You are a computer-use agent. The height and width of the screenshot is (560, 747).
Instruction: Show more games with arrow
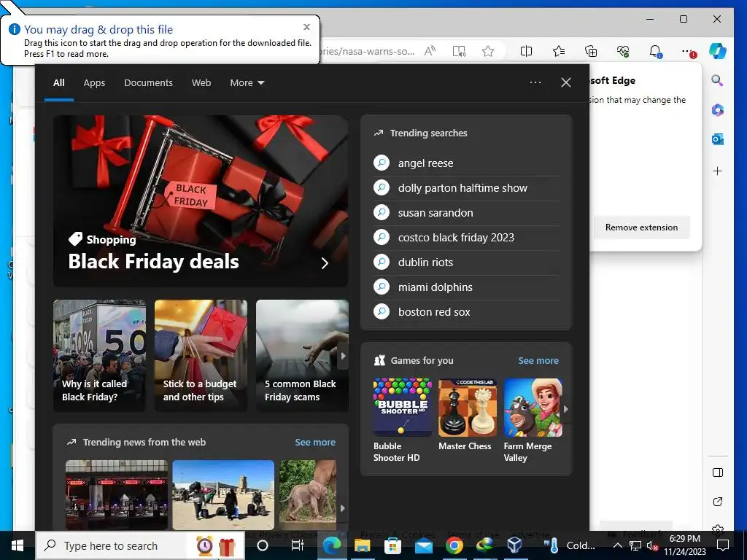[x=566, y=408]
